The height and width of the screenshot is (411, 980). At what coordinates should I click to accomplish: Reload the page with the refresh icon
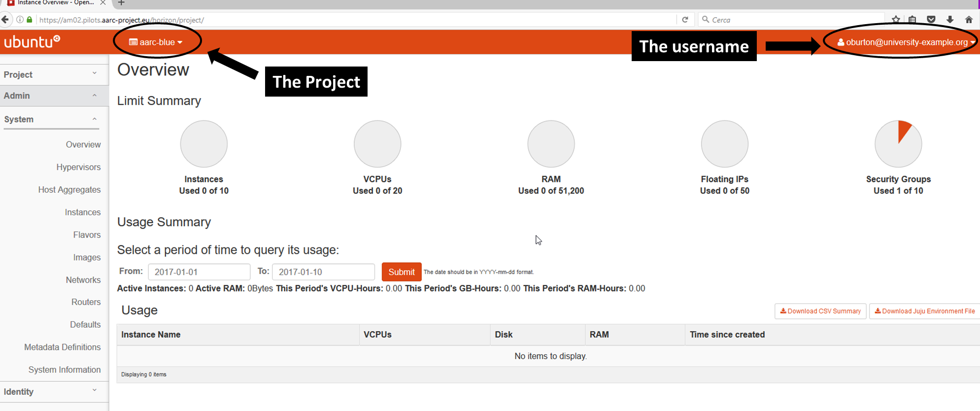click(x=685, y=20)
